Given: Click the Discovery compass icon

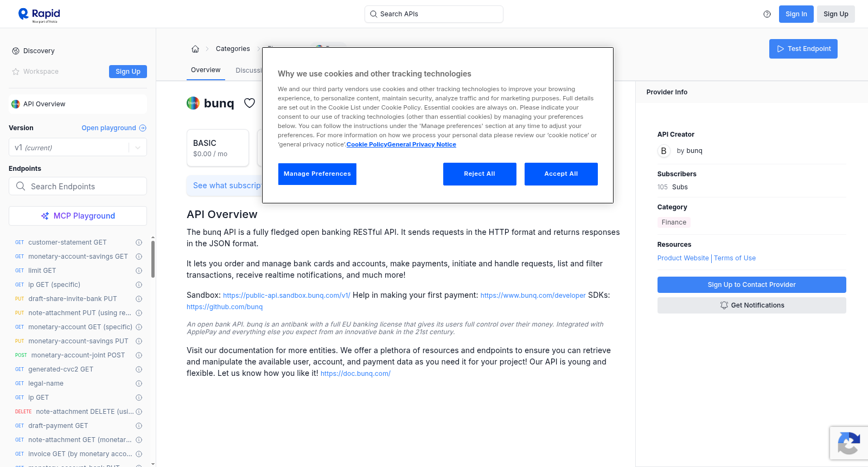Looking at the screenshot, I should coord(16,51).
